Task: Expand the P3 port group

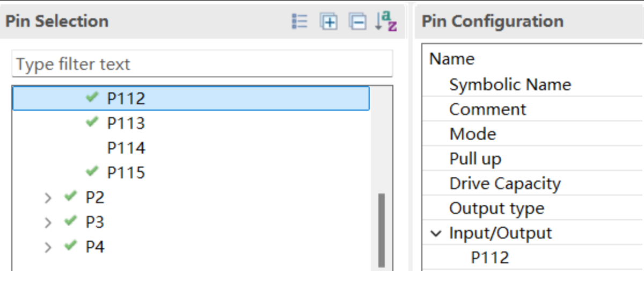Action: coord(48,222)
